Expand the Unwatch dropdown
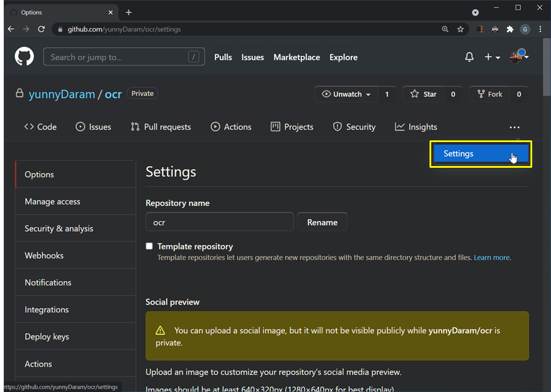Viewport: 551px width, 392px height. tap(346, 94)
